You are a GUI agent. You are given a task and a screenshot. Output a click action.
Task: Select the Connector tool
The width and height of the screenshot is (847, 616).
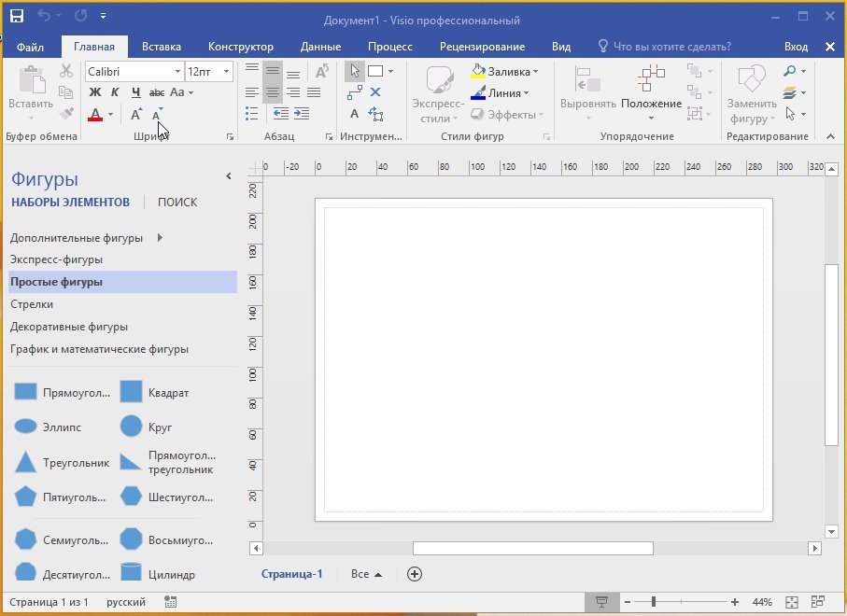point(354,91)
